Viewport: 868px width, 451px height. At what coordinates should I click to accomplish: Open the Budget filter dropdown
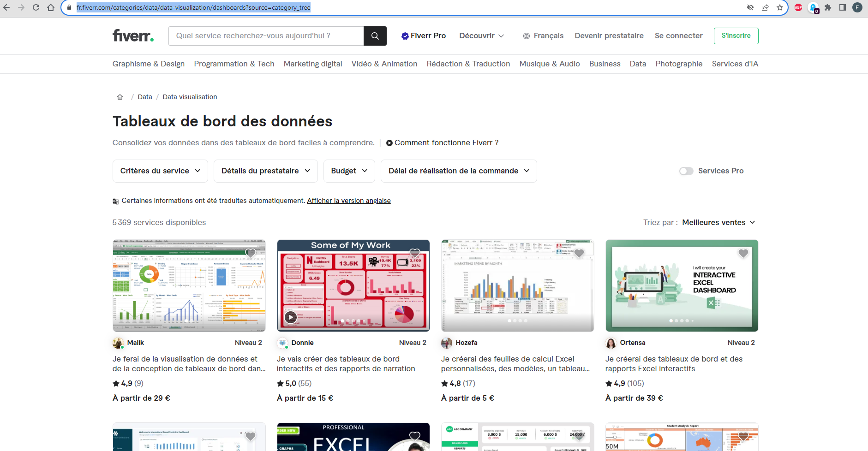click(349, 171)
